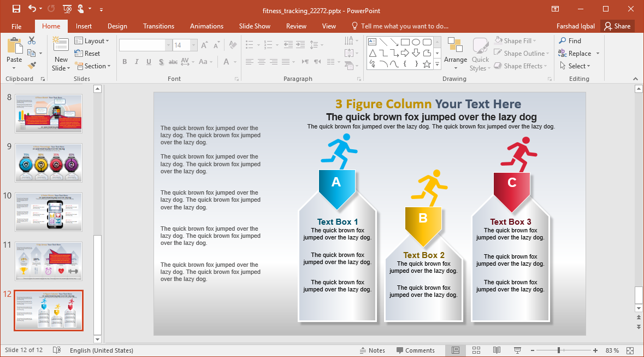Open the Arrange tool
This screenshot has height=357, width=644.
tap(455, 54)
